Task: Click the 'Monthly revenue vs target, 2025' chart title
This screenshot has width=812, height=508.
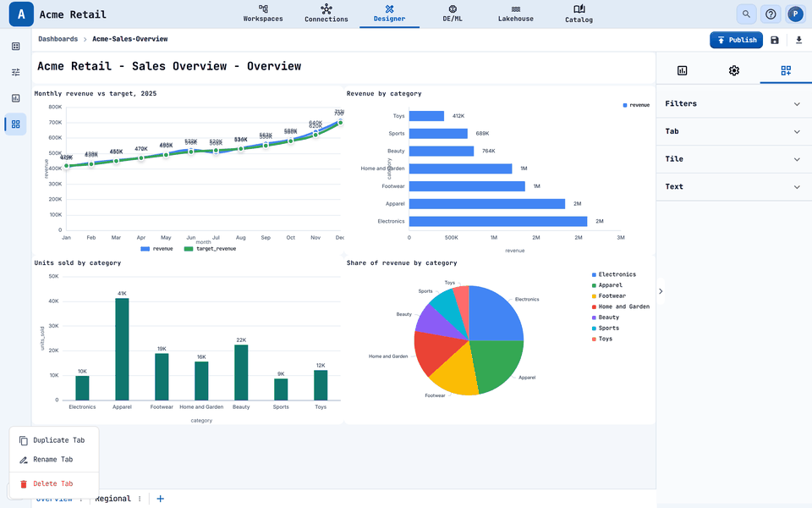Action: (96, 94)
